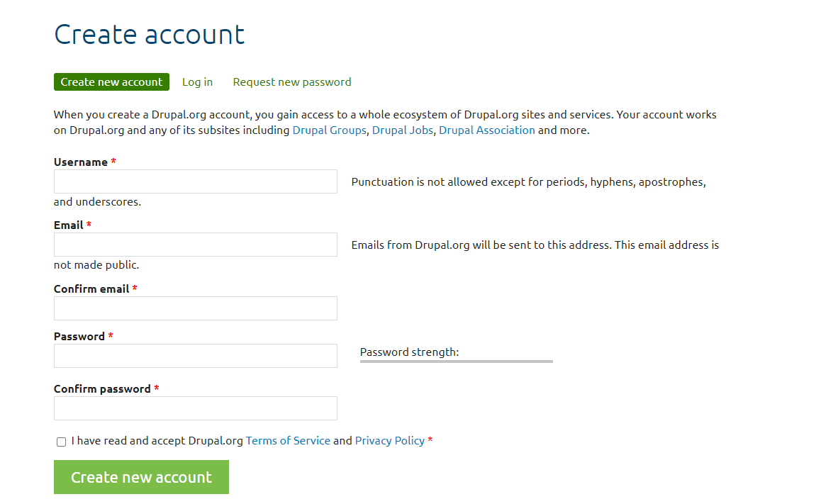Switch to the Log in tab
Image resolution: width=821 pixels, height=504 pixels.
197,82
